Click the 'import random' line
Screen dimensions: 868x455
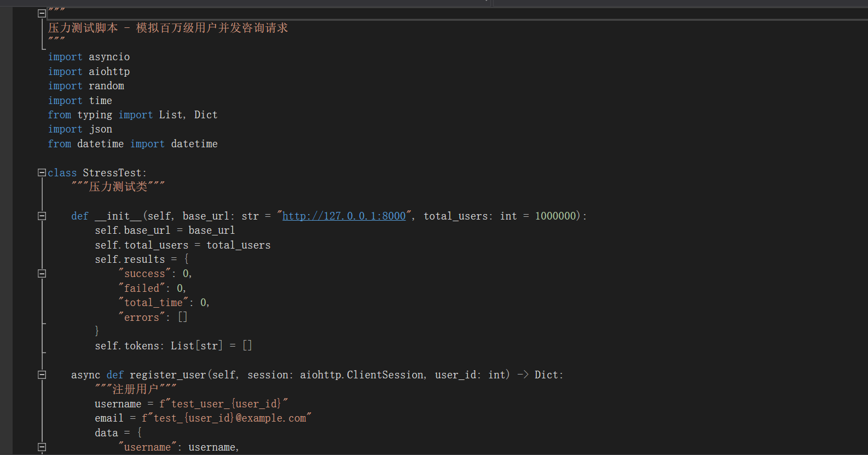[86, 86]
